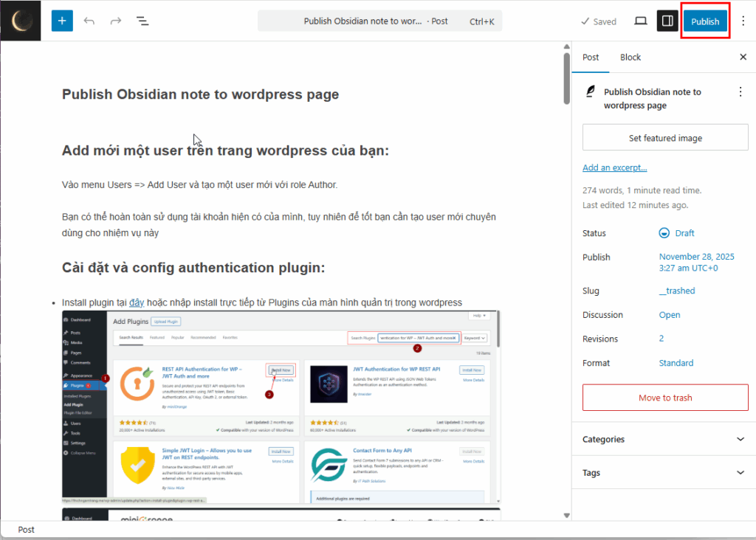Open the block inserter plus button
This screenshot has width=756, height=540.
(62, 21)
